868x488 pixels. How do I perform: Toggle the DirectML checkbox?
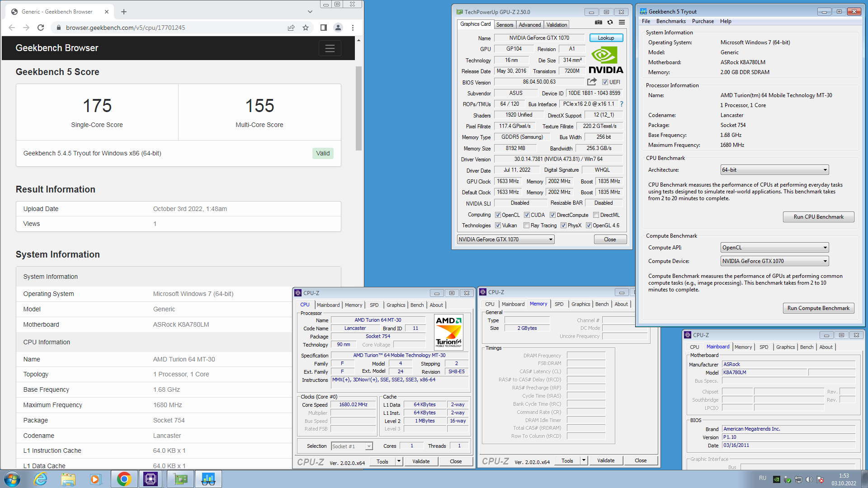pyautogui.click(x=596, y=215)
